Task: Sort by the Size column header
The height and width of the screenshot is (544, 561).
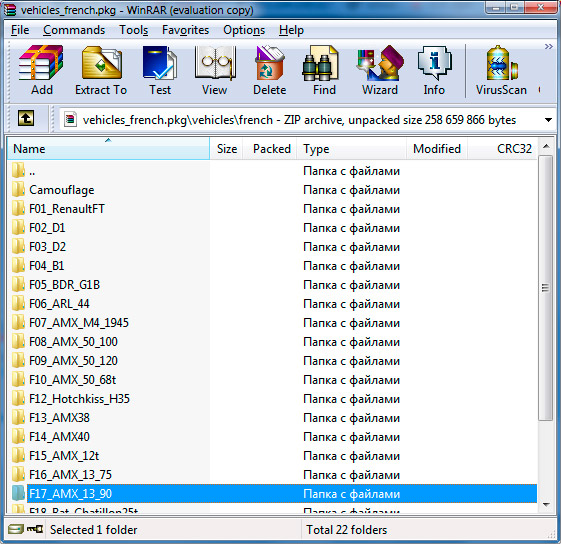Action: pos(226,149)
